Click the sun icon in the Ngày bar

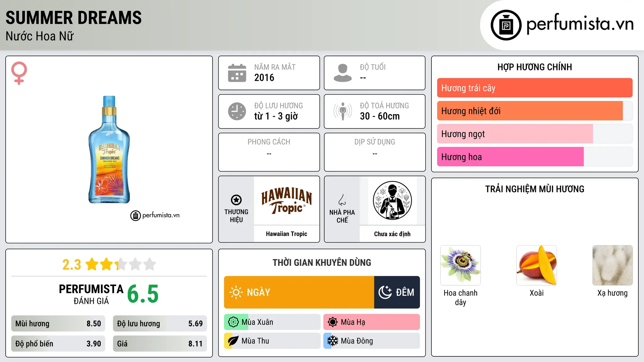tap(236, 292)
